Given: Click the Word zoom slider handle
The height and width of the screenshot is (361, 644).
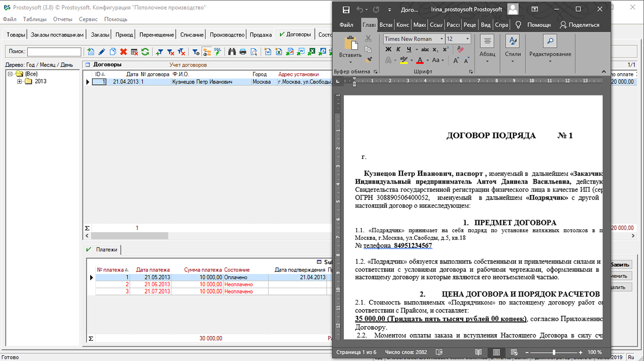Looking at the screenshot, I should [554, 352].
